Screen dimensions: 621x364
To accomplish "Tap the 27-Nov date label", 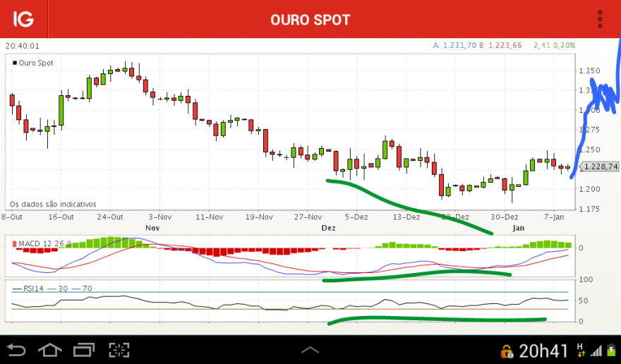I will [x=308, y=217].
